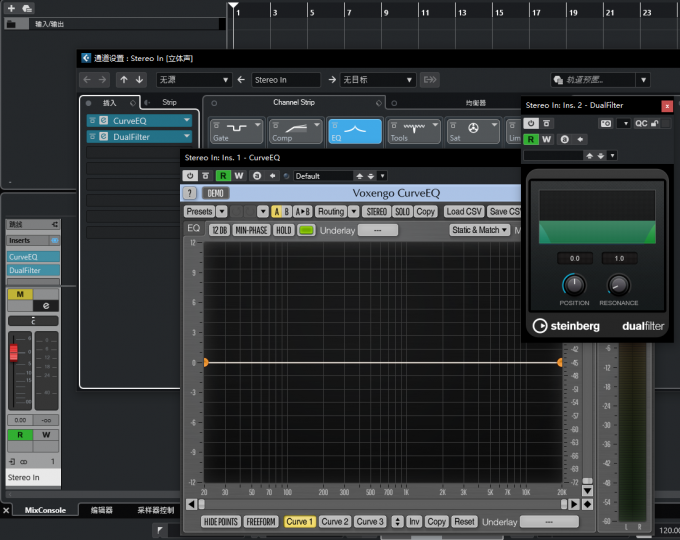Open the 无目标 output destination dropdown
Image resolution: width=680 pixels, height=540 pixels.
[377, 80]
